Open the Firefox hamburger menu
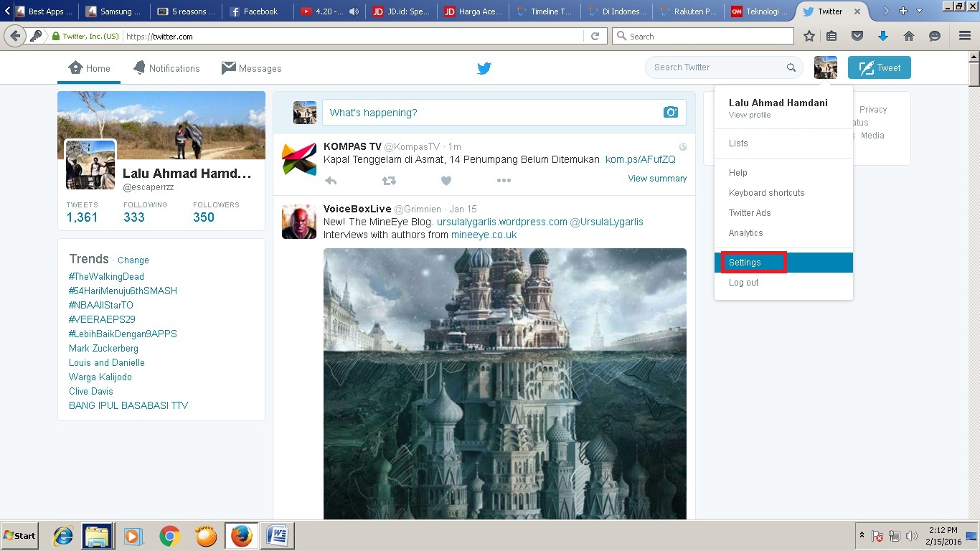980x551 pixels. coord(964,36)
